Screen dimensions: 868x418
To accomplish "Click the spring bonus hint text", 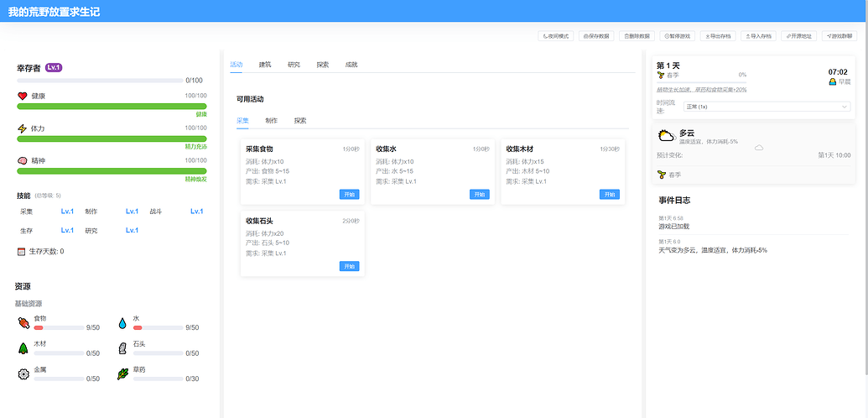I will [702, 90].
